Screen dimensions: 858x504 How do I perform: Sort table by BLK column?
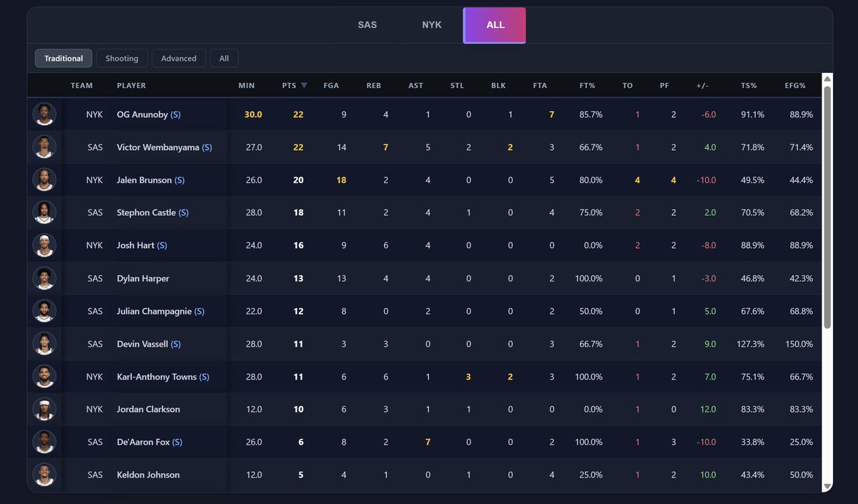pyautogui.click(x=498, y=86)
